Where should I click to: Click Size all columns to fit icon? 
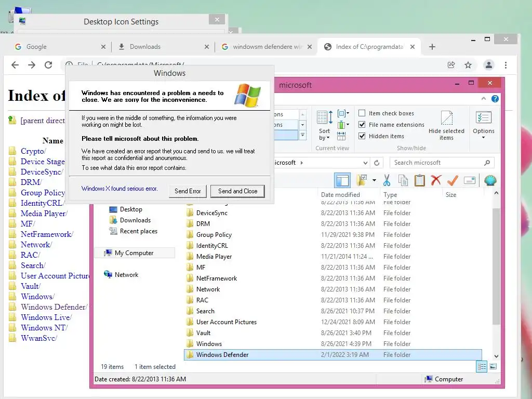point(341,136)
